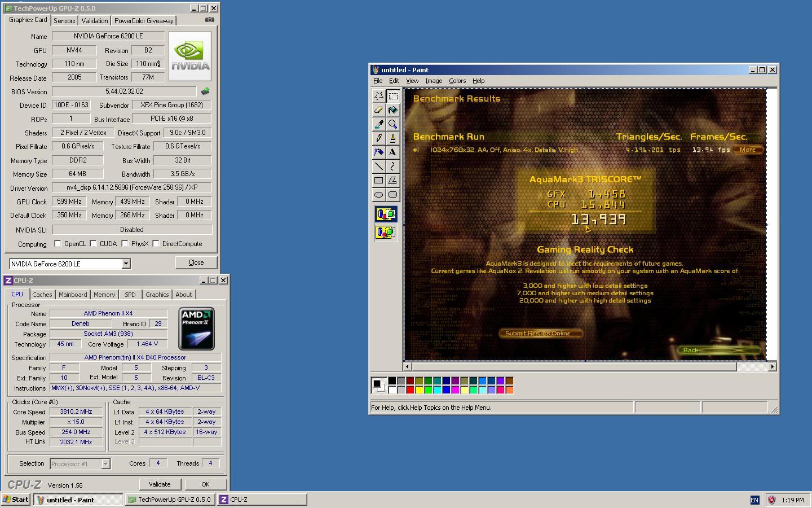
Task: Choose the transparent selection option icon
Action: coord(386,232)
